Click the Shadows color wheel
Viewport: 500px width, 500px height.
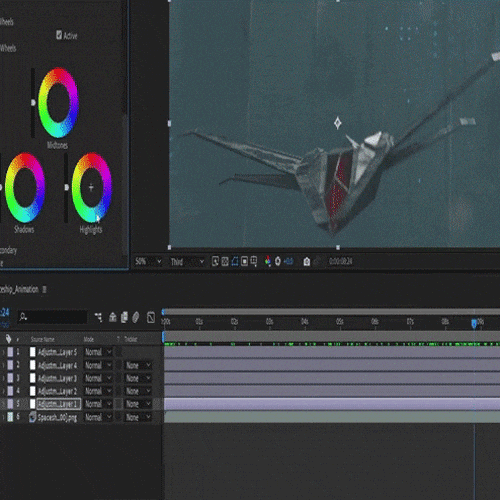click(x=25, y=187)
